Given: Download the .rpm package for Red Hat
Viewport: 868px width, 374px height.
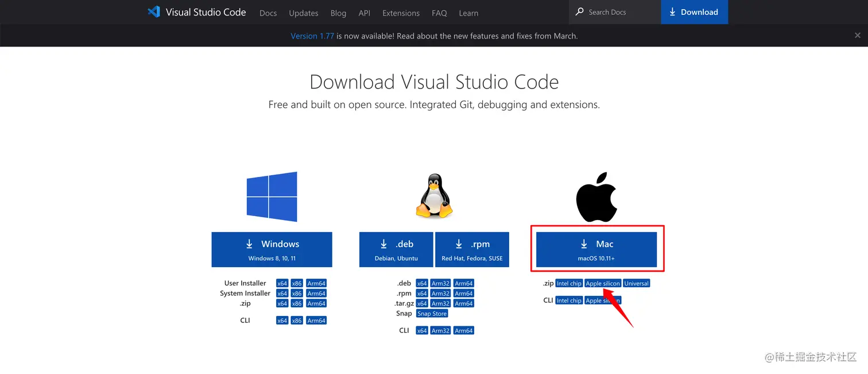Looking at the screenshot, I should pos(472,249).
